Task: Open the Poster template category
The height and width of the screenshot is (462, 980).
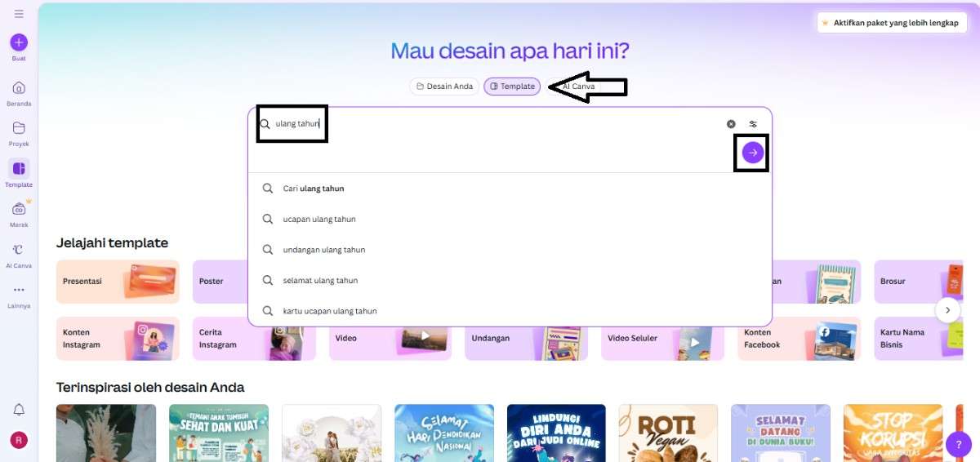Action: (x=220, y=282)
